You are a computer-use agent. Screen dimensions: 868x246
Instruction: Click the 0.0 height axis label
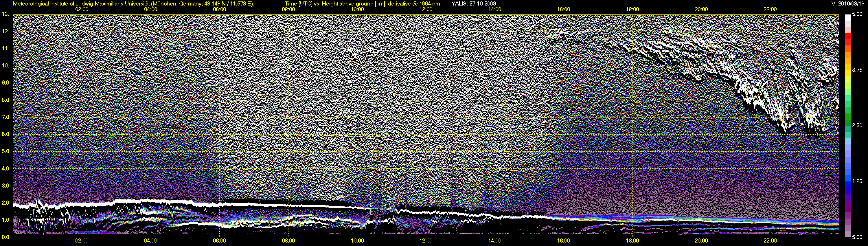click(5, 237)
